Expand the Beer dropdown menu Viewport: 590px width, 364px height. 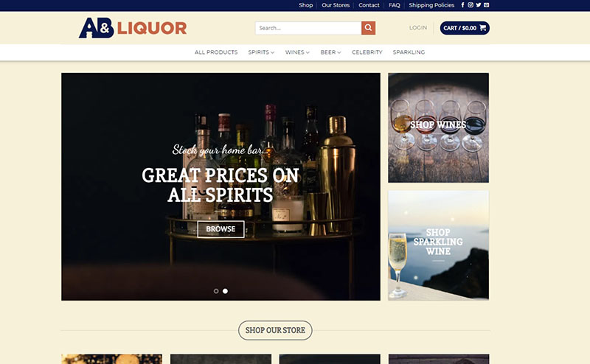click(x=330, y=52)
